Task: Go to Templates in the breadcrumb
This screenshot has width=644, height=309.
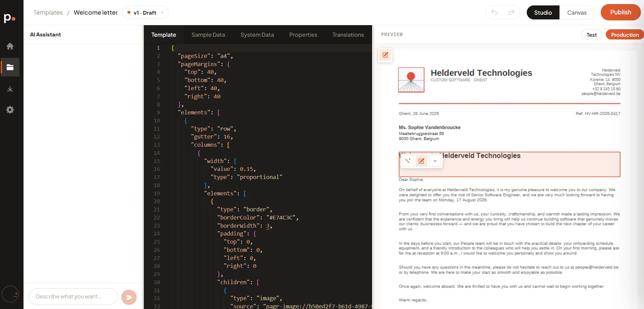Action: coord(48,13)
